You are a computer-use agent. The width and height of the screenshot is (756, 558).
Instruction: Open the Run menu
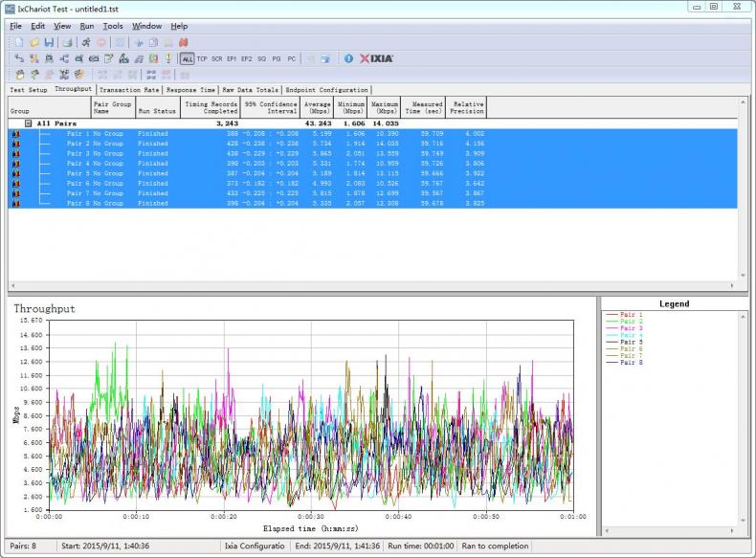(87, 26)
